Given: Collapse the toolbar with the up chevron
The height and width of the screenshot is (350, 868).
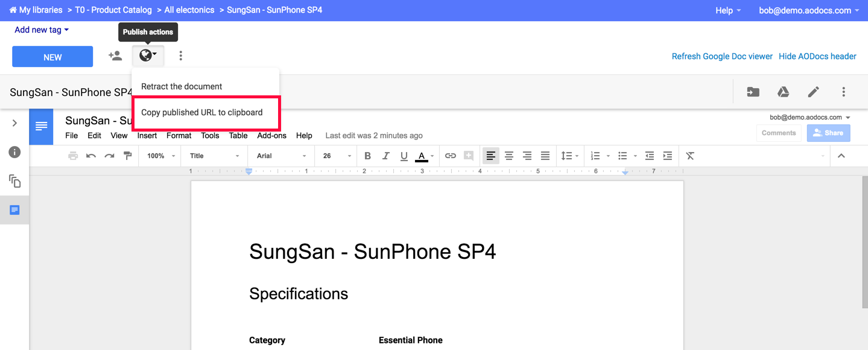Looking at the screenshot, I should click(841, 156).
